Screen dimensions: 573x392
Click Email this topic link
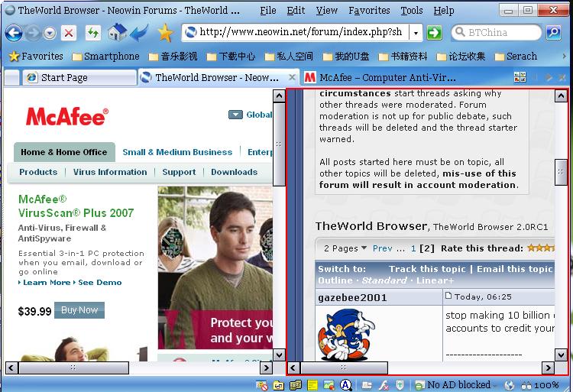[x=514, y=269]
